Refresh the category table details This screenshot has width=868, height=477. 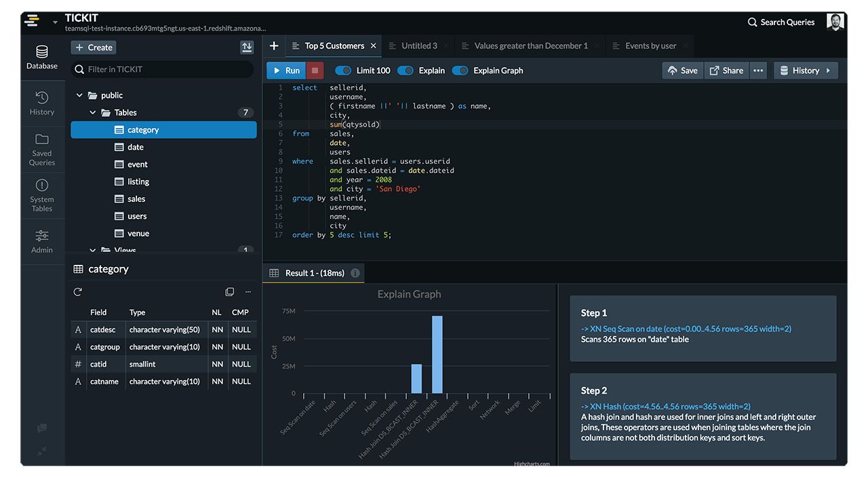pos(78,291)
